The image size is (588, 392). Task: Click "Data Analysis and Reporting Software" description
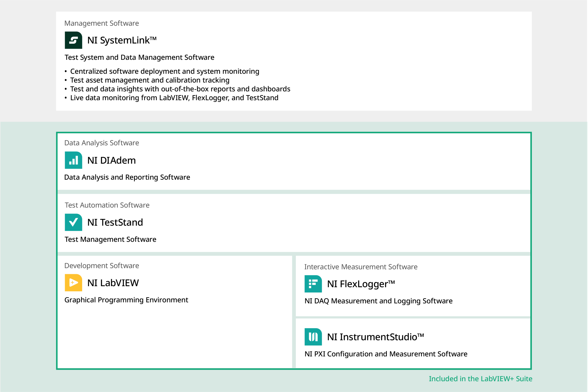click(127, 177)
